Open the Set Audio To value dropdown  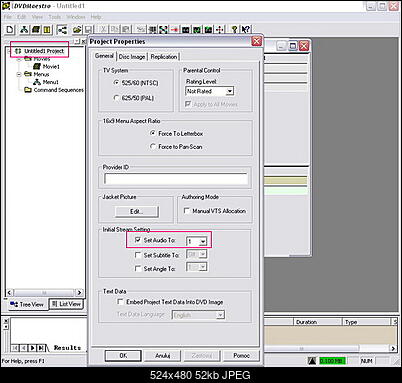203,241
